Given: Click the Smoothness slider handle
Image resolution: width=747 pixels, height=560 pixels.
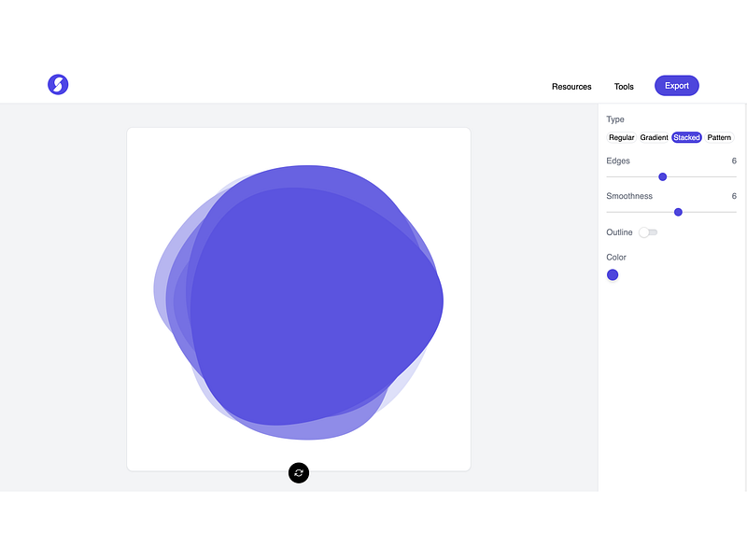Looking at the screenshot, I should 678,213.
